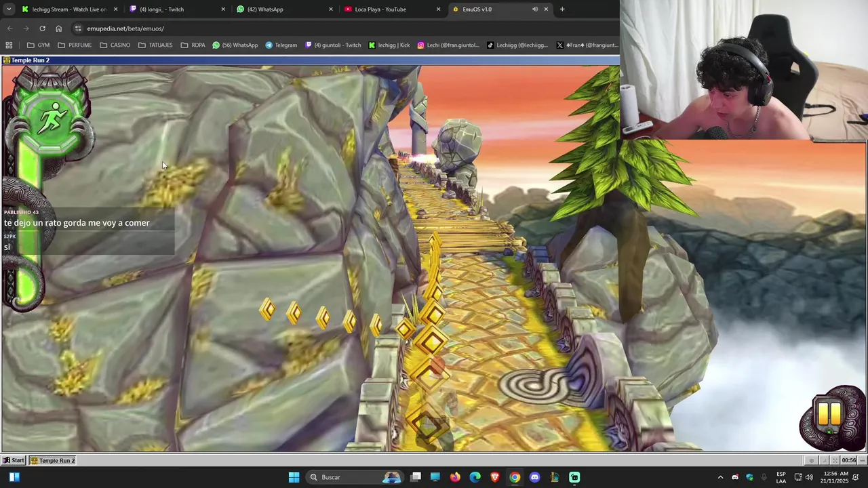Open Discord from the taskbar
The width and height of the screenshot is (868, 488).
[534, 477]
